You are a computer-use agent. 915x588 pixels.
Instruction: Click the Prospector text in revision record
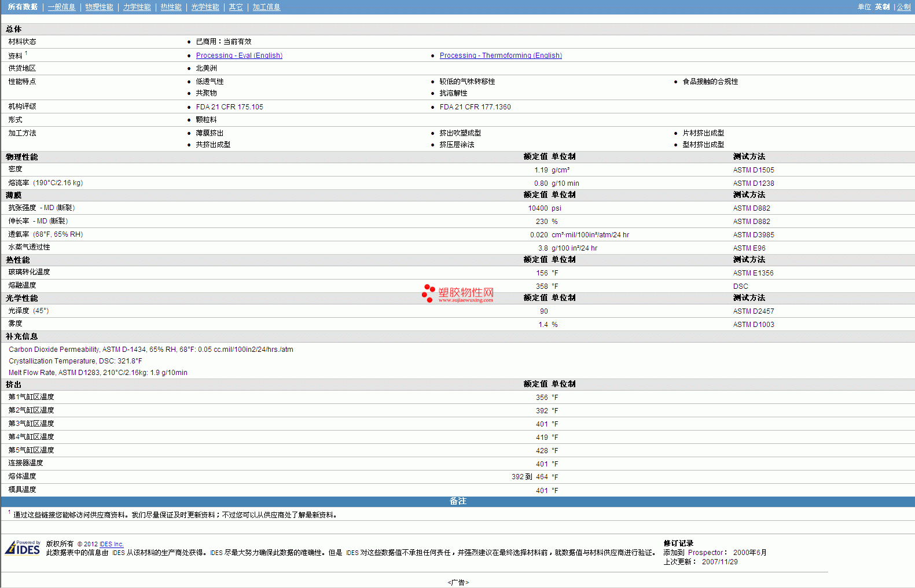[705, 553]
